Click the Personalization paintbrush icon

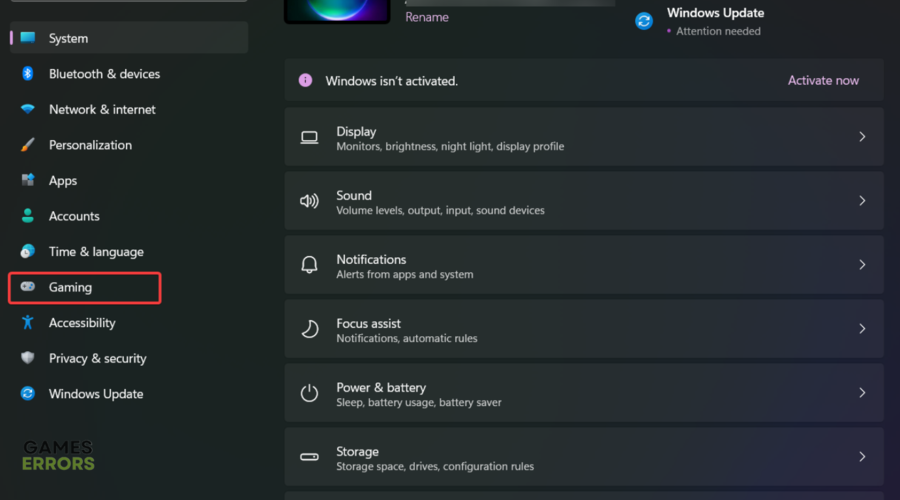[28, 145]
